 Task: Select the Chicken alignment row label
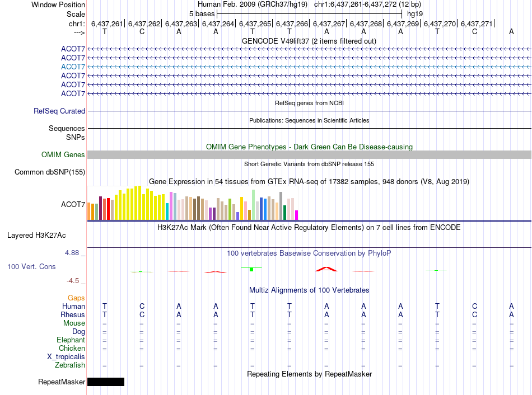click(72, 348)
